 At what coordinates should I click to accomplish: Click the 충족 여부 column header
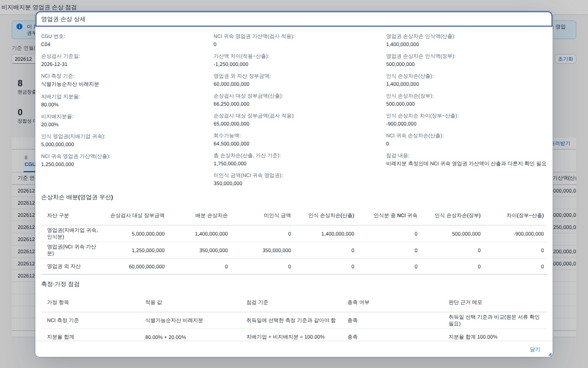pos(358,302)
